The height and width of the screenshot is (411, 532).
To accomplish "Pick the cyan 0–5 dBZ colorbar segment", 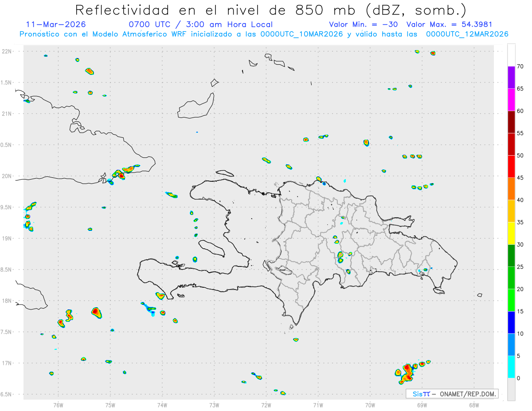I will click(x=512, y=367).
